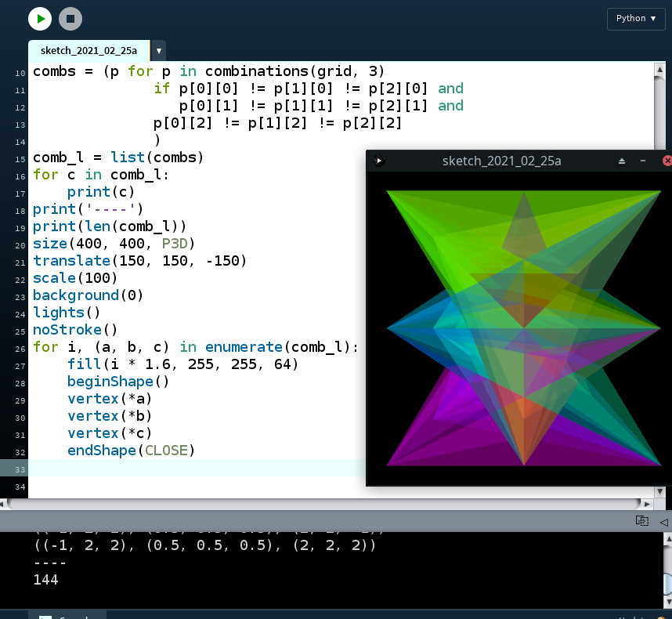Click 'vertex(*a)' on line 29

pyautogui.click(x=110, y=399)
